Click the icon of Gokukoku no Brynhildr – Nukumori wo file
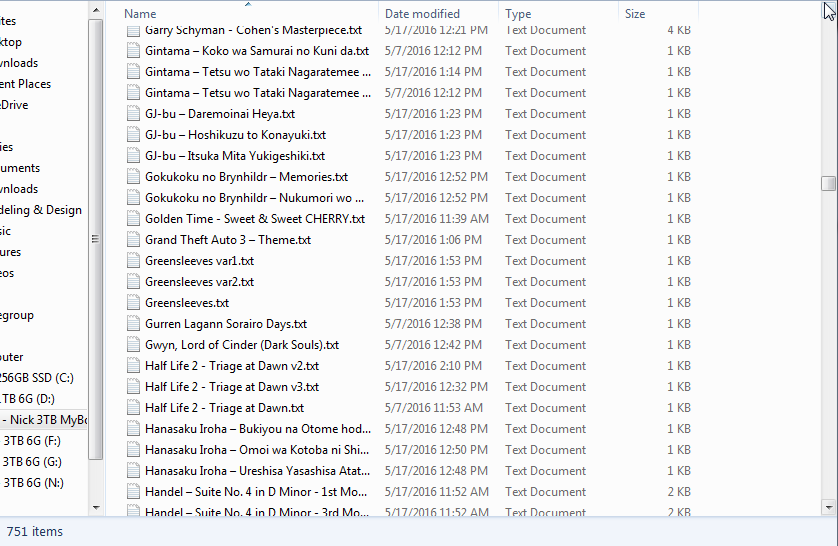This screenshot has width=838, height=546. [133, 198]
